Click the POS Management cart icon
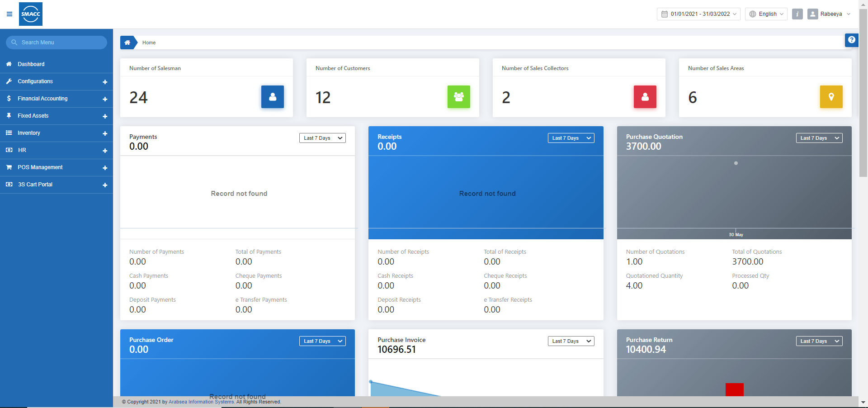 (x=9, y=167)
